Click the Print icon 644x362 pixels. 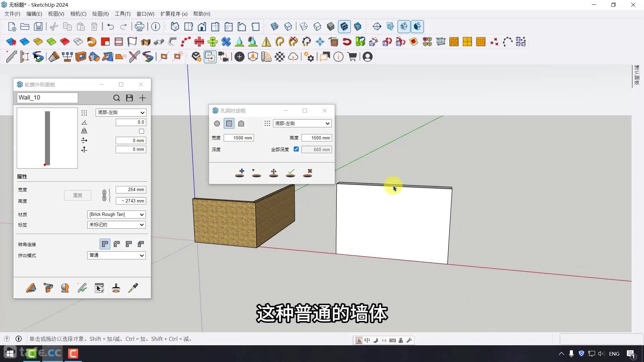[140, 26]
